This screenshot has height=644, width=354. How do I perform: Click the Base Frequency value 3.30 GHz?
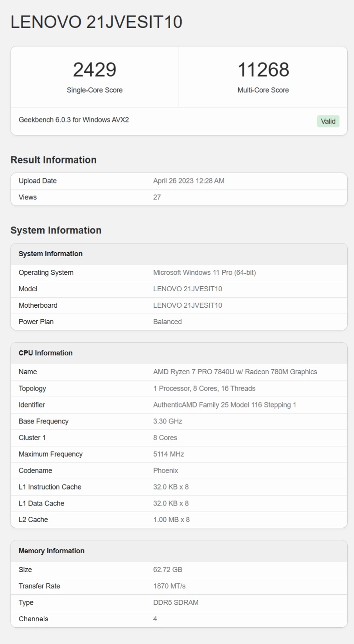[x=167, y=421]
